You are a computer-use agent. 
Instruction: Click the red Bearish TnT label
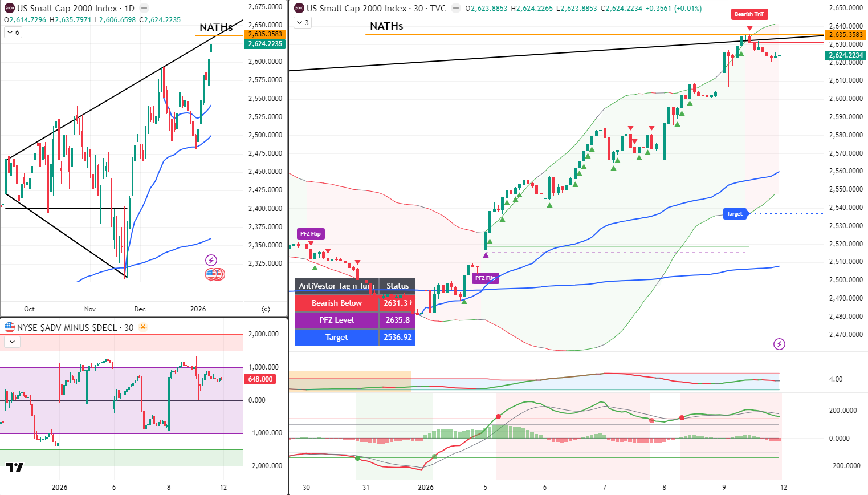(x=749, y=14)
